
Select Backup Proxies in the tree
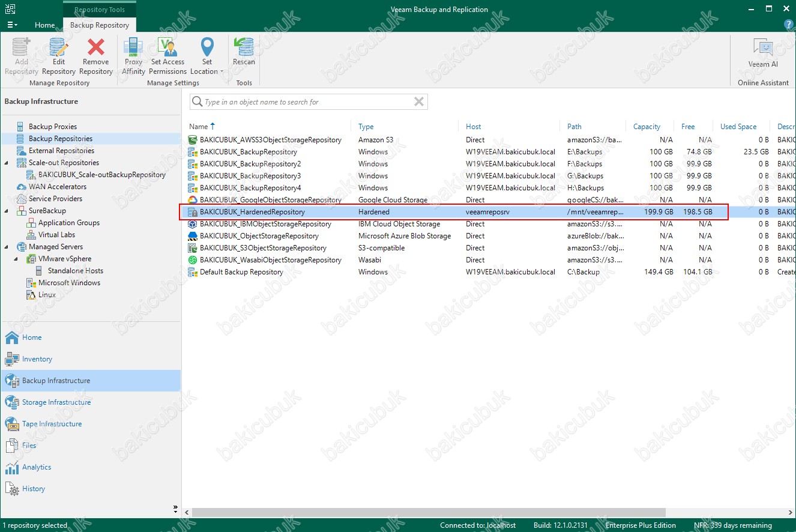tap(53, 127)
